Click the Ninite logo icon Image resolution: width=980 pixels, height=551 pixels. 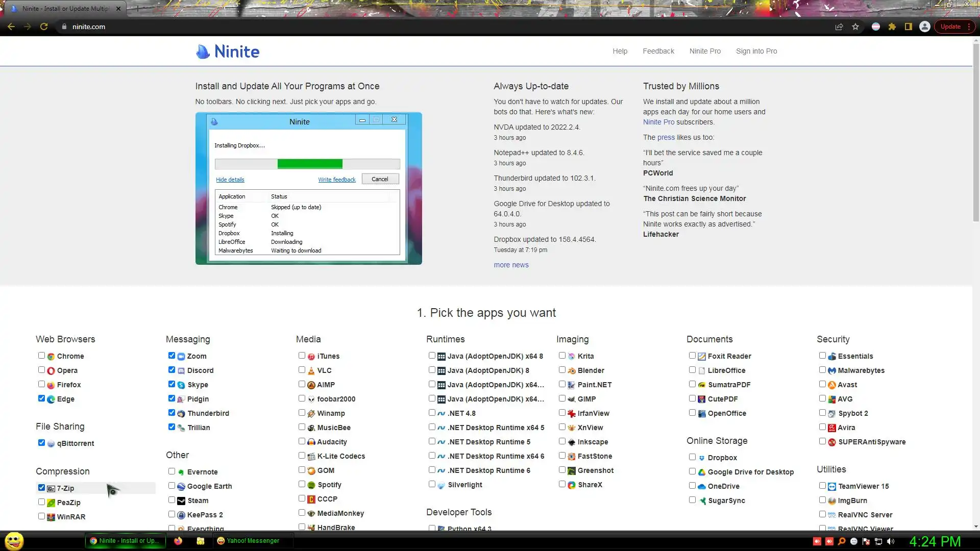coord(203,52)
